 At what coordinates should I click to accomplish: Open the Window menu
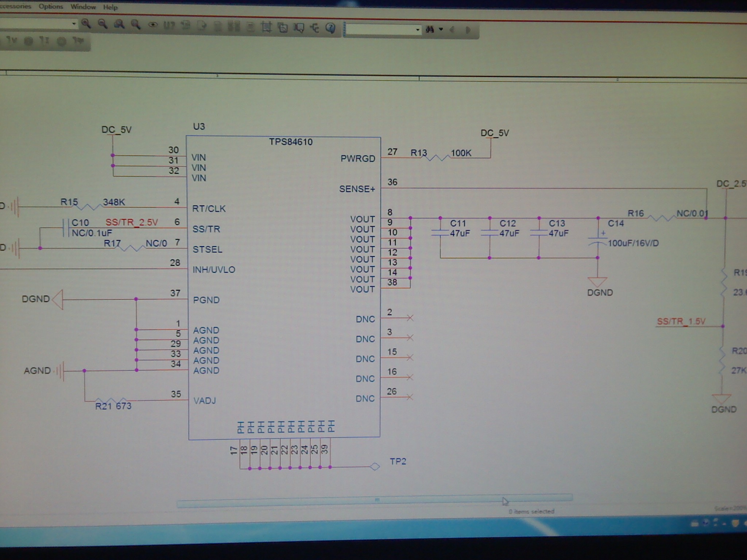83,7
